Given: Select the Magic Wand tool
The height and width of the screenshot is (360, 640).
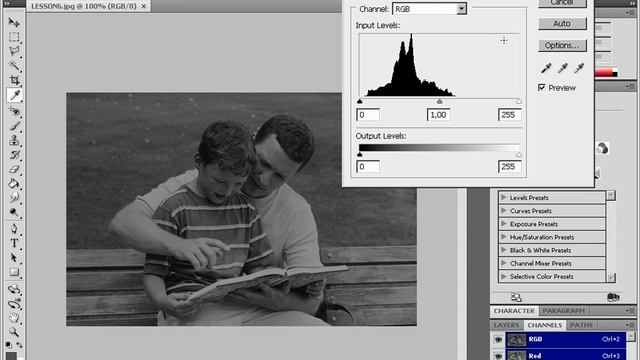Looking at the screenshot, I should coord(14,65).
